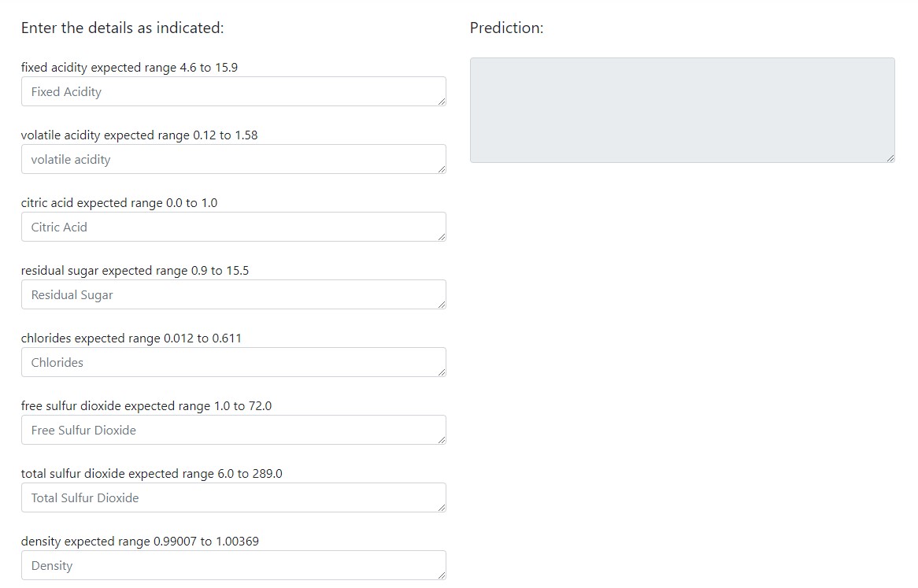Click the Density input field
This screenshot has height=588, width=918.
point(234,565)
